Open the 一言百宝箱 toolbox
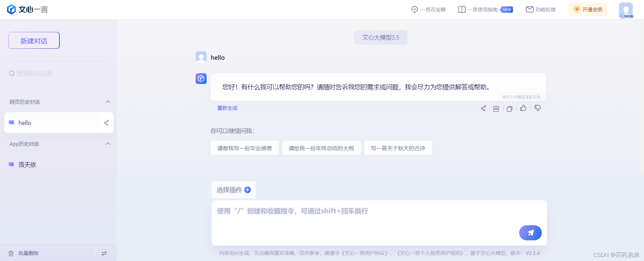Image resolution: width=644 pixels, height=261 pixels. pyautogui.click(x=428, y=9)
